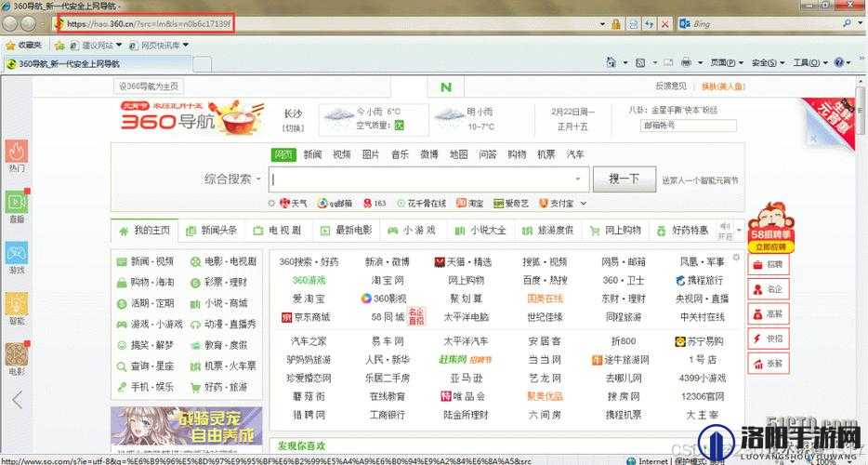
Task: Close the red corner ad banner
Action: pos(813,138)
